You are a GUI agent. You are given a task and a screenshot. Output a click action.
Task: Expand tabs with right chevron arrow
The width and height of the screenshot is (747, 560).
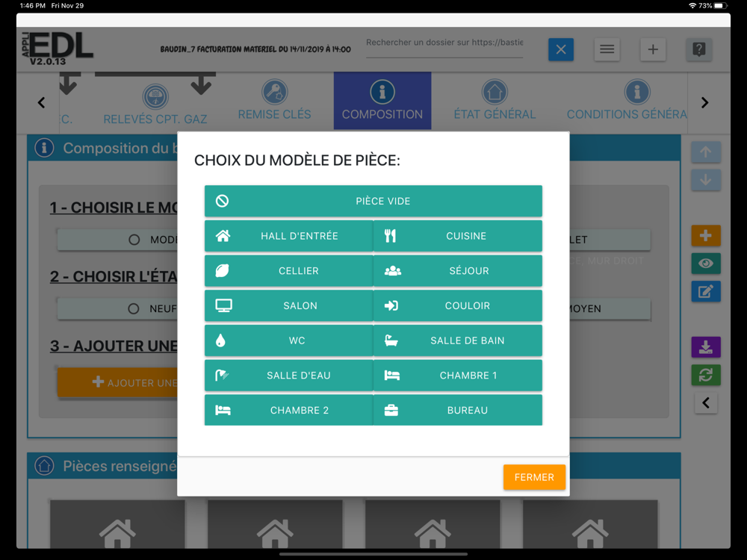(x=704, y=102)
